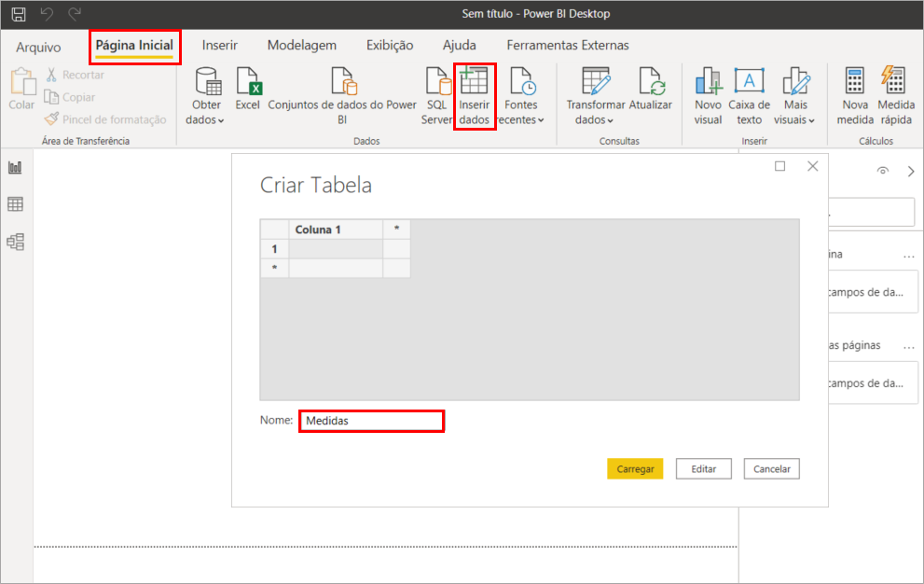The image size is (924, 584).
Task: Open the Obter dados dropdown
Action: [x=205, y=96]
